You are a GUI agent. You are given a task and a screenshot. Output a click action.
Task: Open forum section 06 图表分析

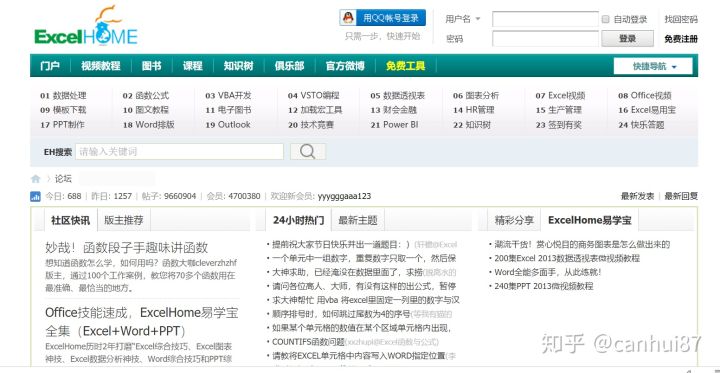point(476,96)
